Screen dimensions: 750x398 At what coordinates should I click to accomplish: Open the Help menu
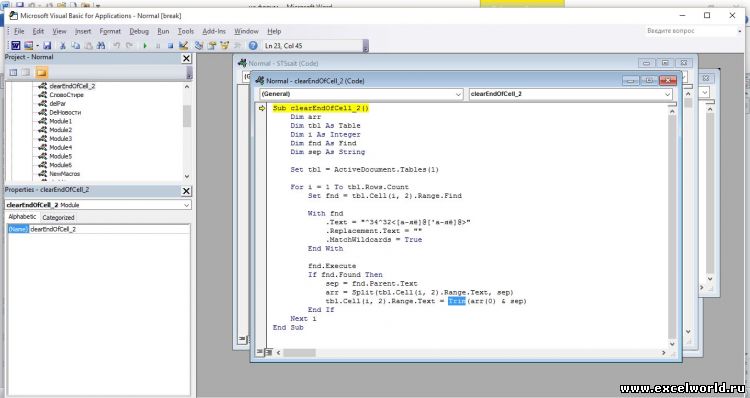pos(274,31)
